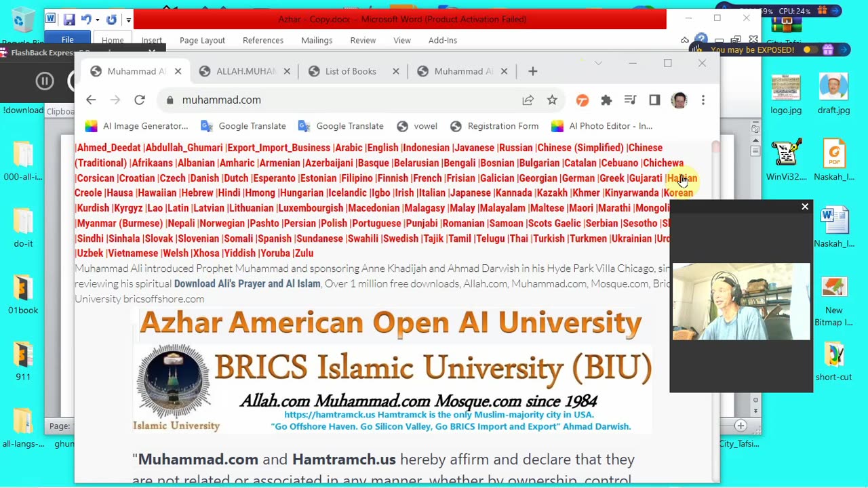Open 911 desktop icon
The height and width of the screenshot is (488, 868).
23,360
